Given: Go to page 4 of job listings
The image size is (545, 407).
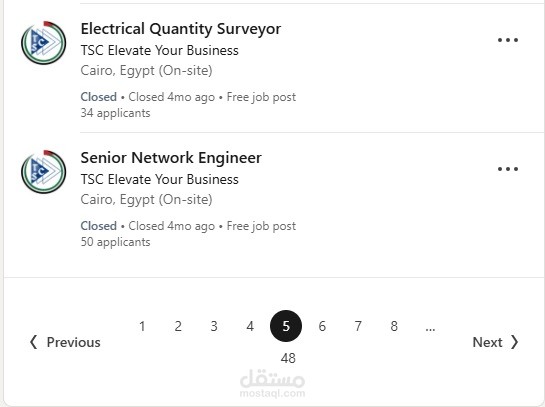Looking at the screenshot, I should (x=250, y=326).
